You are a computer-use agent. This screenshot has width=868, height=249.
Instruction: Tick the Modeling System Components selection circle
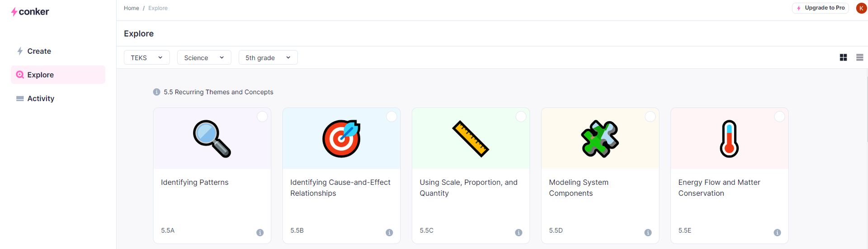pyautogui.click(x=650, y=117)
